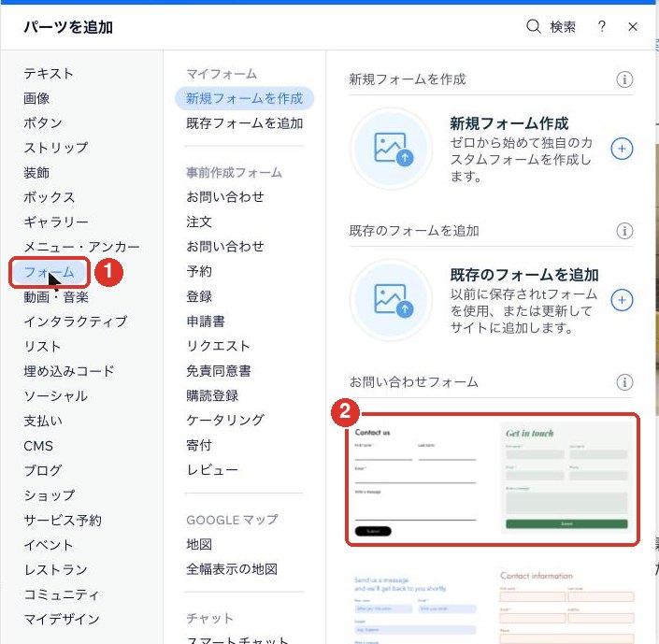
Task: Open info icon for お問い合わせフォーム
Action: pos(624,382)
